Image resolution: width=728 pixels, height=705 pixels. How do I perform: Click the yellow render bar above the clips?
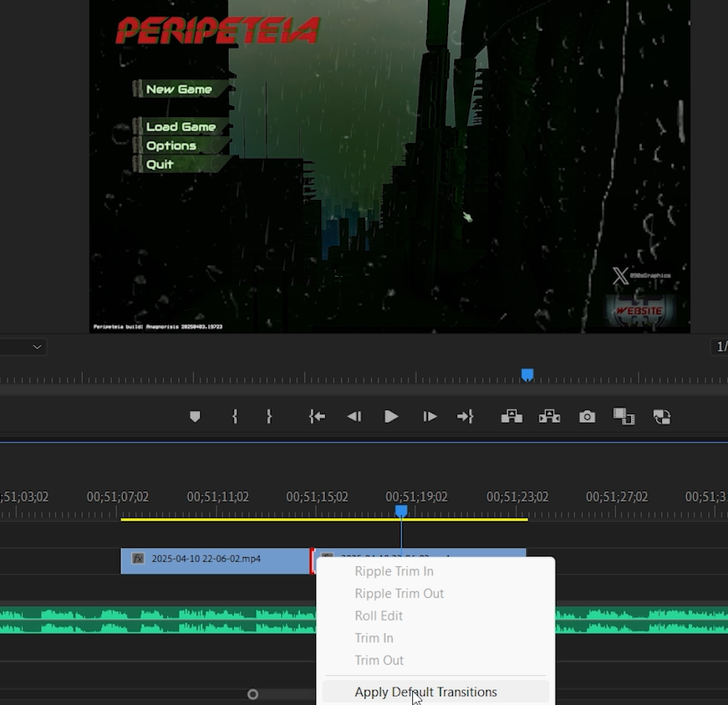[324, 519]
